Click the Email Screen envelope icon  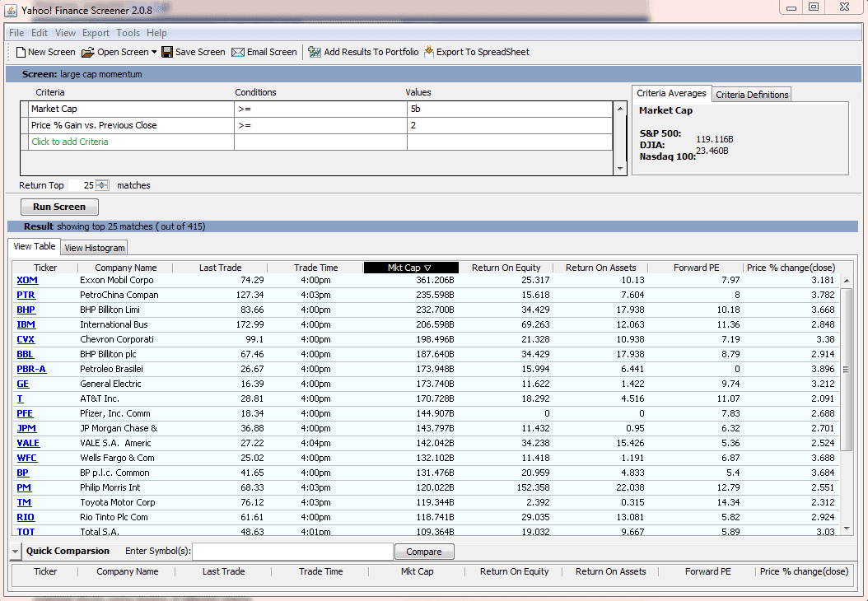pyautogui.click(x=238, y=52)
